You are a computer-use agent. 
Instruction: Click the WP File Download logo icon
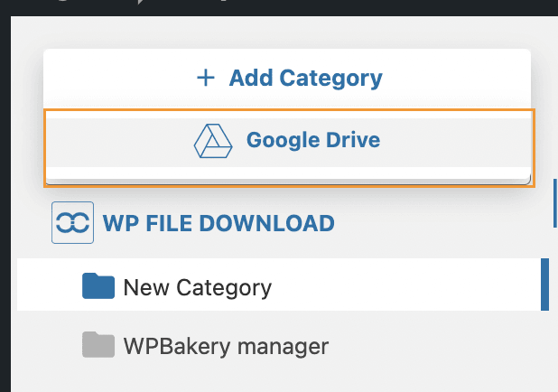point(72,223)
